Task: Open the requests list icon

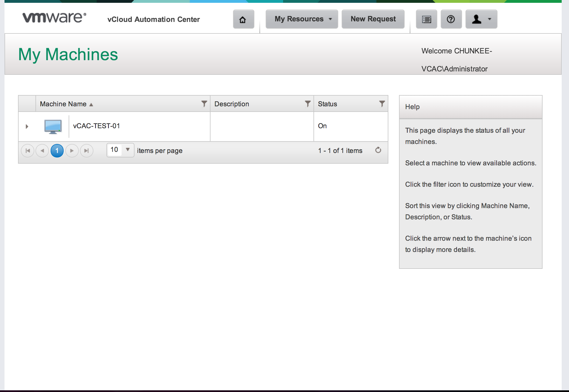Action: click(426, 19)
